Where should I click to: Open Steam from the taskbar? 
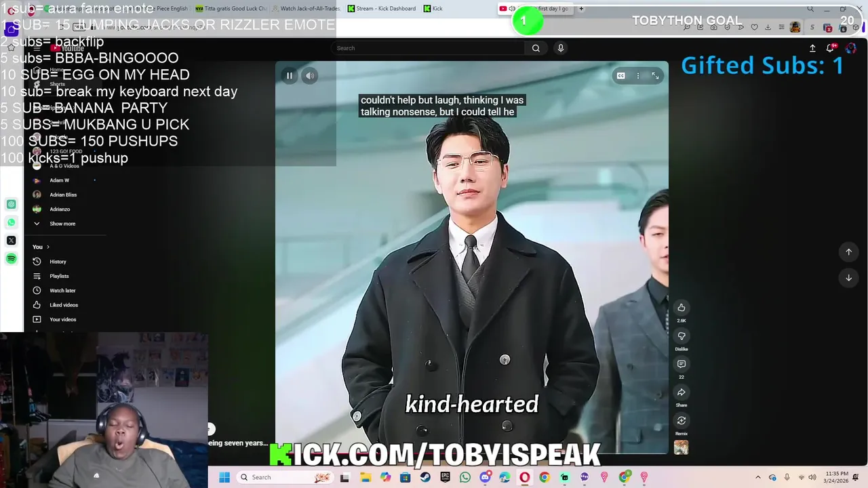coord(425,477)
